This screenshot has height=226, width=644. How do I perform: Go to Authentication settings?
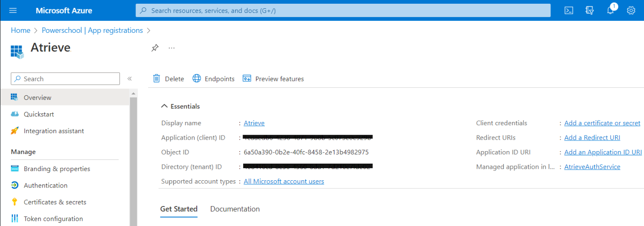(46, 185)
